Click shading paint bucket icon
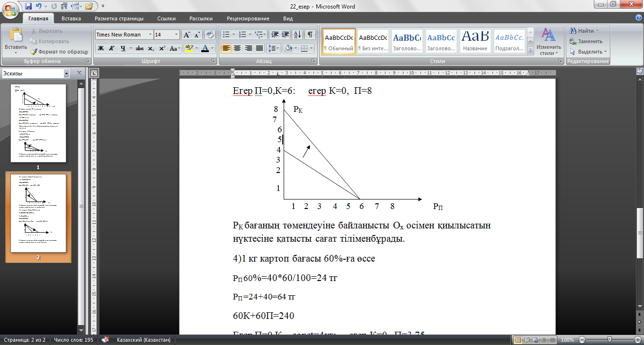The image size is (644, 345). coord(287,48)
